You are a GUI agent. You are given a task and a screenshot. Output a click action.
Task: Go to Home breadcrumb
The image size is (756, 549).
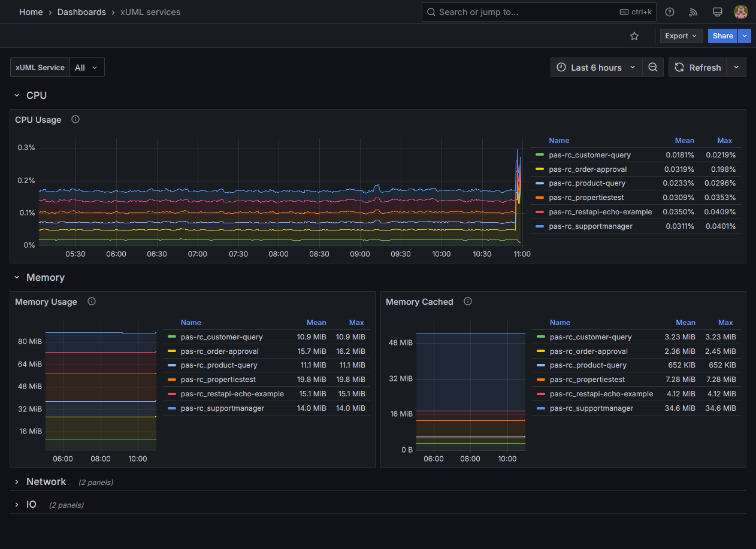pyautogui.click(x=31, y=12)
